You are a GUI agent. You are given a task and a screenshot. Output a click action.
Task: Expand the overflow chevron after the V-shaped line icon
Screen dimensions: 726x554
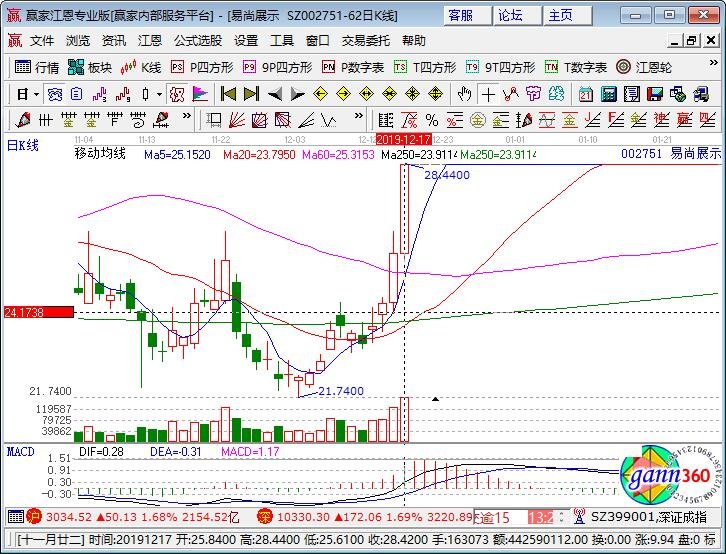[358, 116]
